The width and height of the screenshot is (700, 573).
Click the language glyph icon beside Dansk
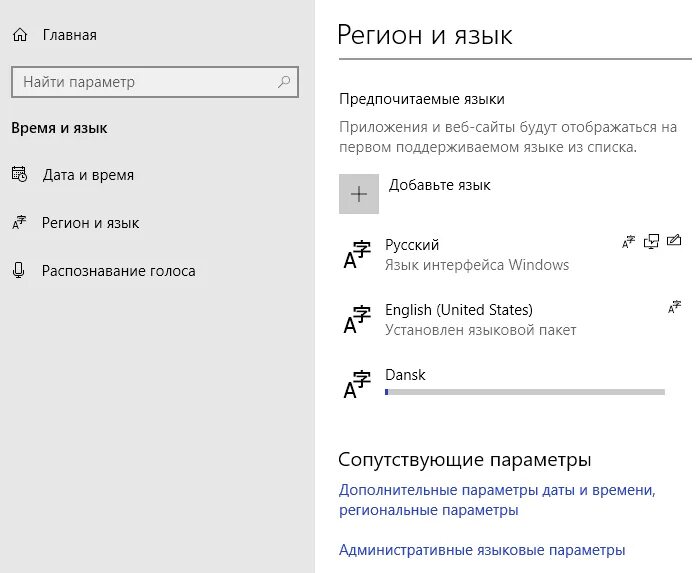pyautogui.click(x=357, y=385)
